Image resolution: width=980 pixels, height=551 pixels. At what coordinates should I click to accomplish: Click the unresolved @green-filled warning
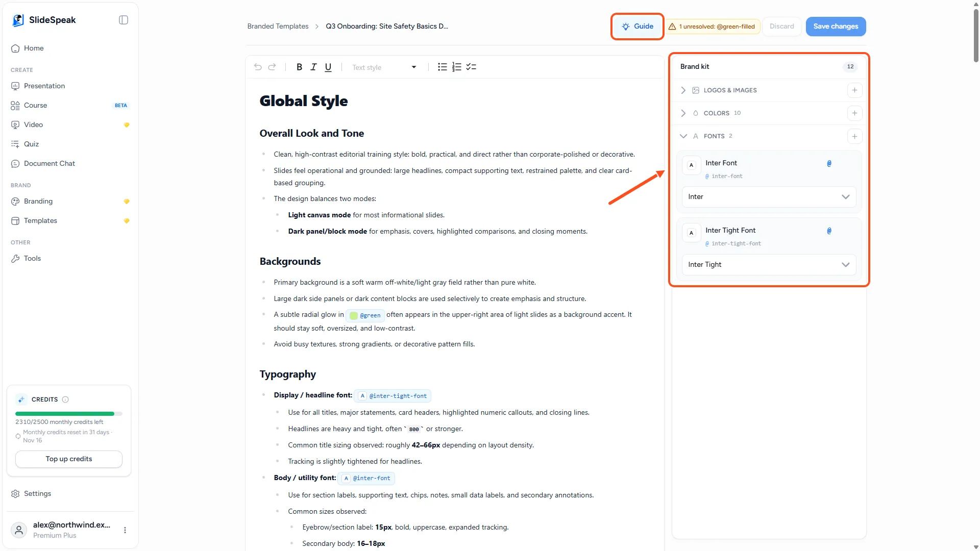click(x=712, y=27)
